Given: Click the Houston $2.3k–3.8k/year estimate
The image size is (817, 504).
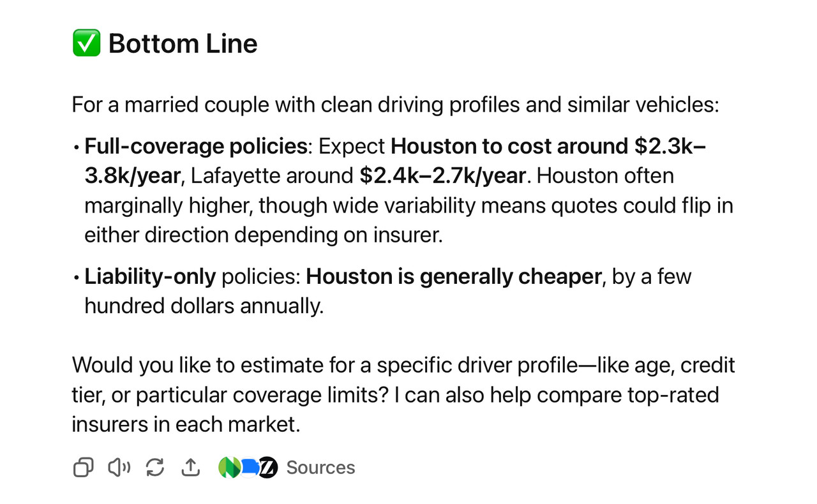Looking at the screenshot, I should coord(395,161).
